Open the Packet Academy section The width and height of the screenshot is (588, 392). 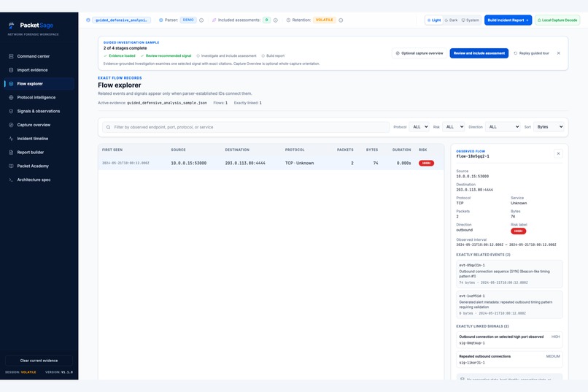click(x=39, y=166)
